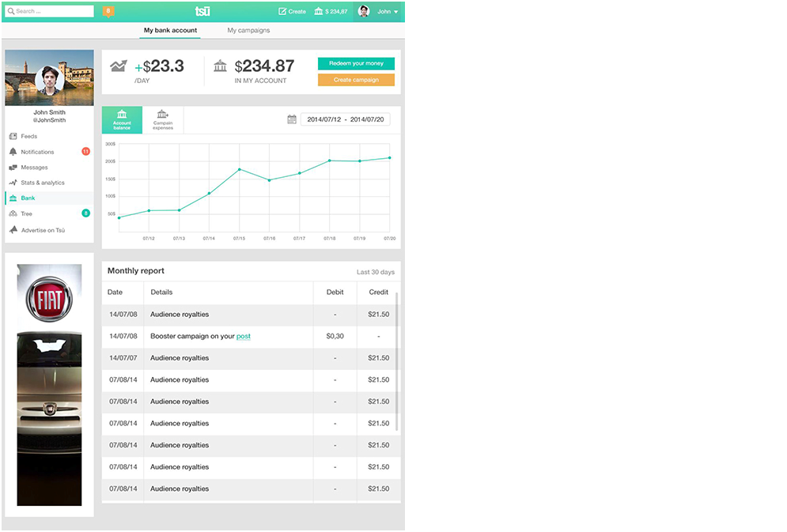Screen dimensions: 787x532
Task: Click the trending arrow icon beside +$23.3
Action: 119,66
